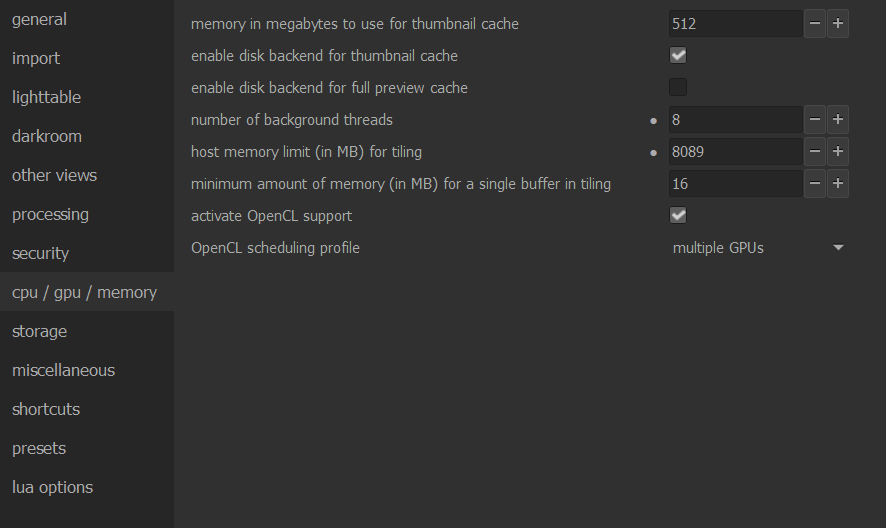Decrement number of background threads

point(815,120)
